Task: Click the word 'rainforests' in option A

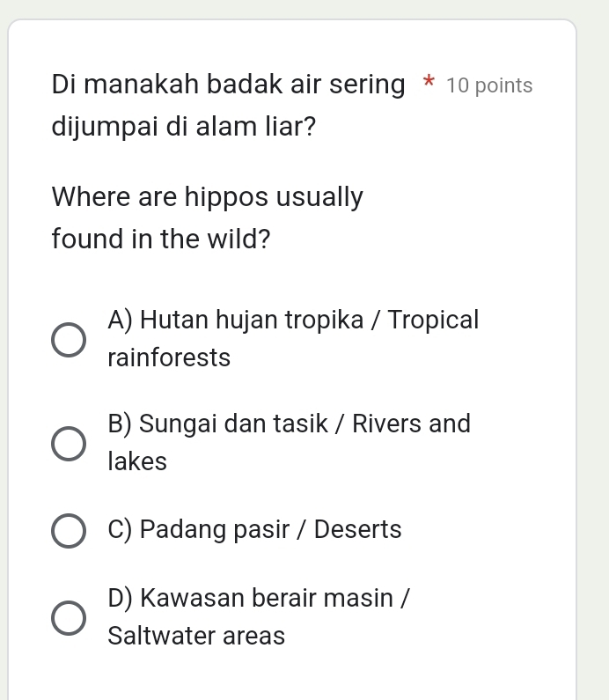Action: click(169, 358)
